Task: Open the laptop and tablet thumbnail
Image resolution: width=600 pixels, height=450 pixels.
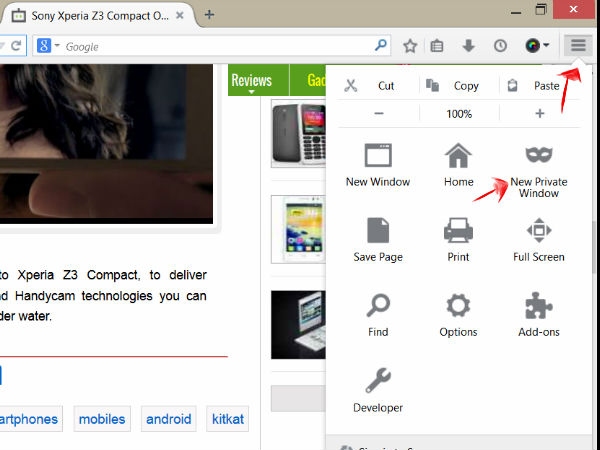Action: coord(298,325)
